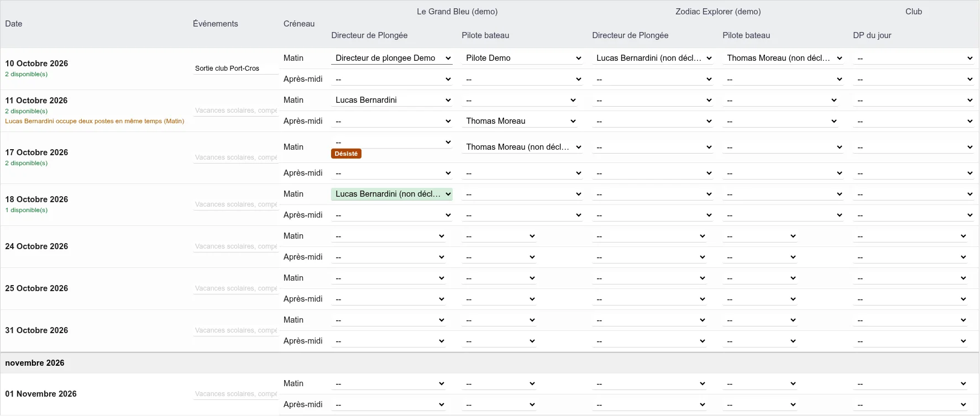Open 17 Octobre 'Thomas Moreau (non décl…' pilote dropdown
The width and height of the screenshot is (980, 416).
coord(522,147)
